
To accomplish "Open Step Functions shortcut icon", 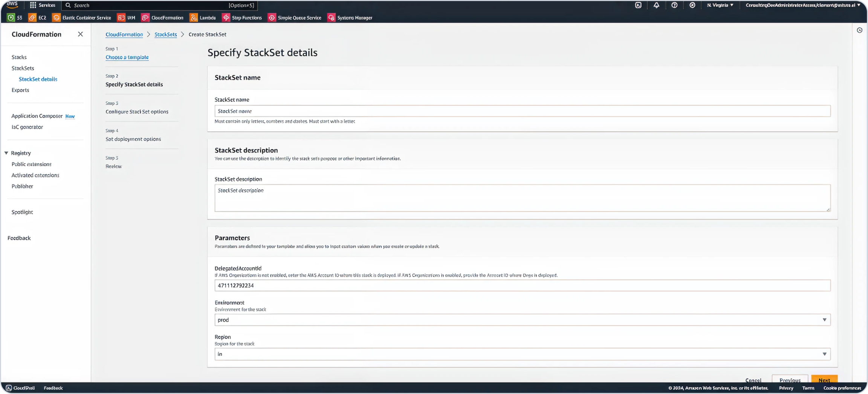I will tap(226, 18).
